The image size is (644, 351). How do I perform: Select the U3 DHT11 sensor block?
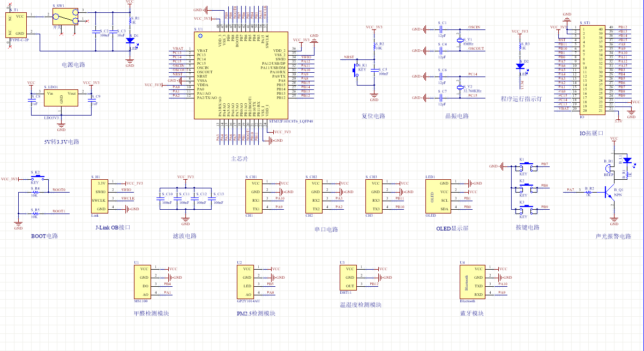[348, 278]
